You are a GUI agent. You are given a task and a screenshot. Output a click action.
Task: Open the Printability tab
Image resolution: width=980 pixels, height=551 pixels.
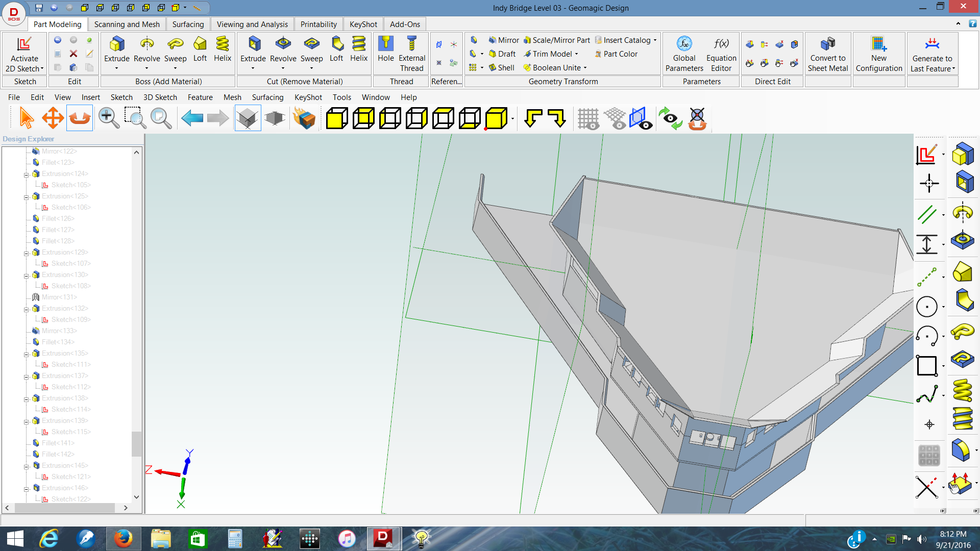(x=318, y=24)
